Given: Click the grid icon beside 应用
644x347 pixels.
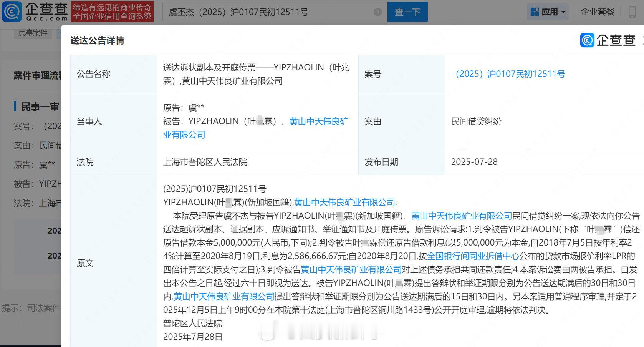Looking at the screenshot, I should [535, 12].
